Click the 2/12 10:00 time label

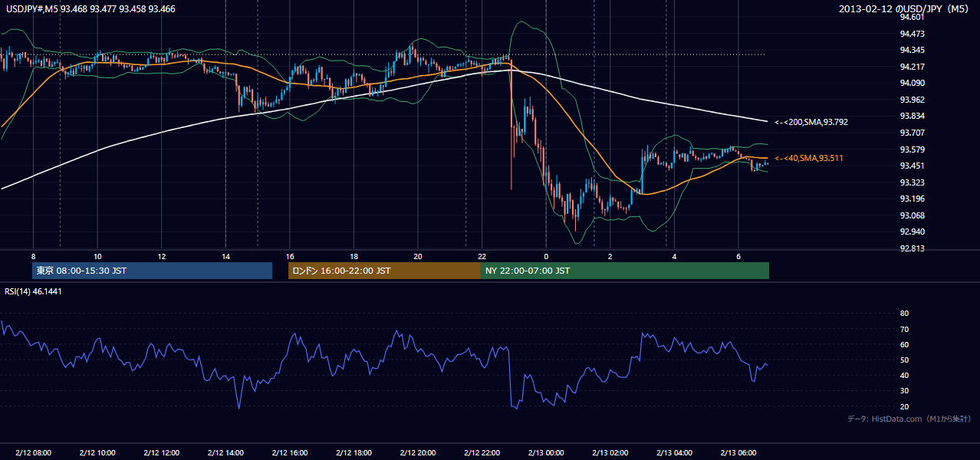click(x=97, y=453)
